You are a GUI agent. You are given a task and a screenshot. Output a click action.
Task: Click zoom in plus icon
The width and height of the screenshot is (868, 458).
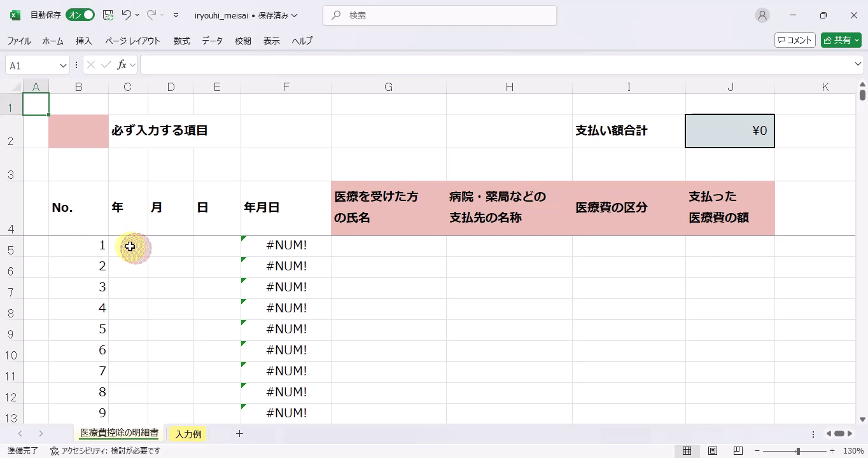(832, 451)
